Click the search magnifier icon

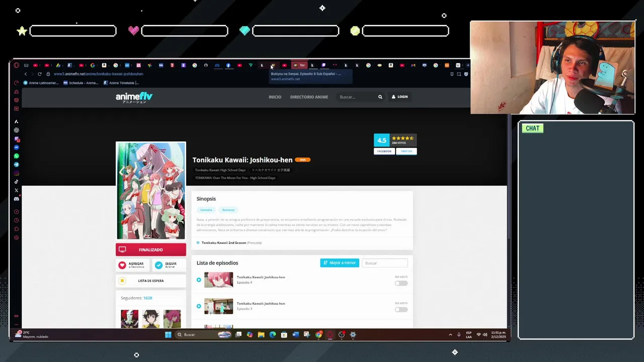pyautogui.click(x=380, y=97)
